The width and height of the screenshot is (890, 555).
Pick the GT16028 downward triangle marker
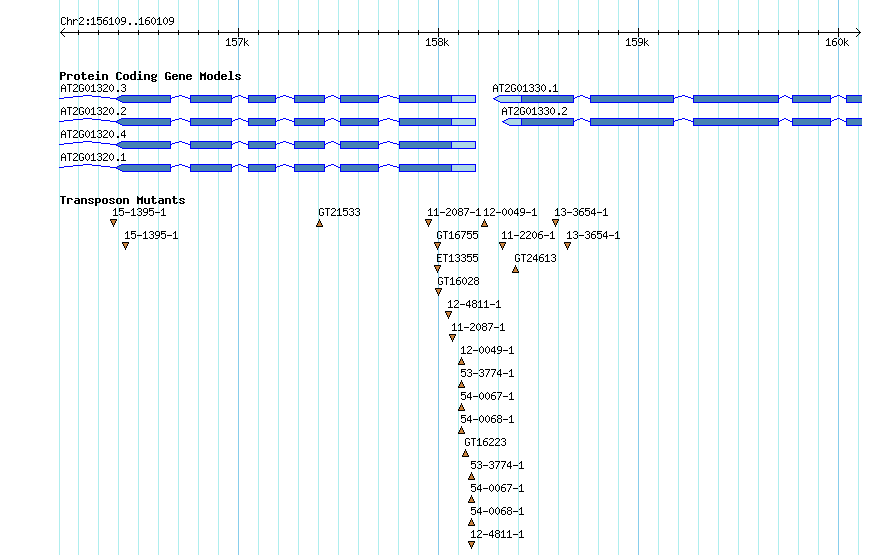click(x=438, y=292)
